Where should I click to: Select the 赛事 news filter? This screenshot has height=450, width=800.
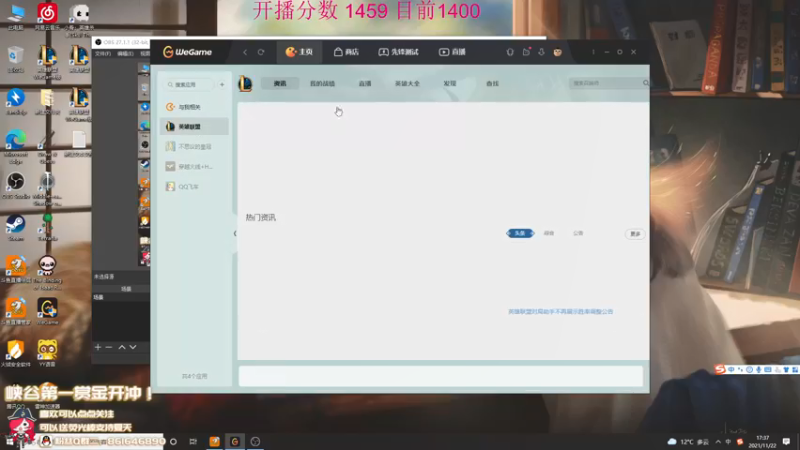click(549, 233)
